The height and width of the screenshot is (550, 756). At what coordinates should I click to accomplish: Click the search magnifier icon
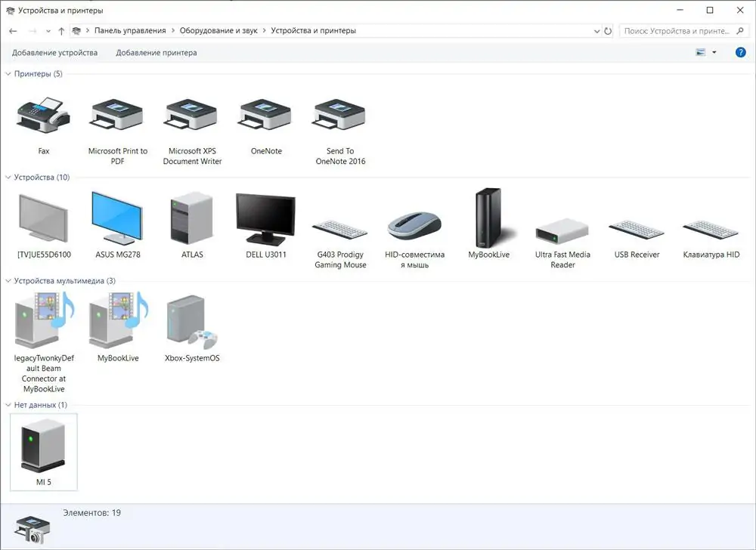740,31
